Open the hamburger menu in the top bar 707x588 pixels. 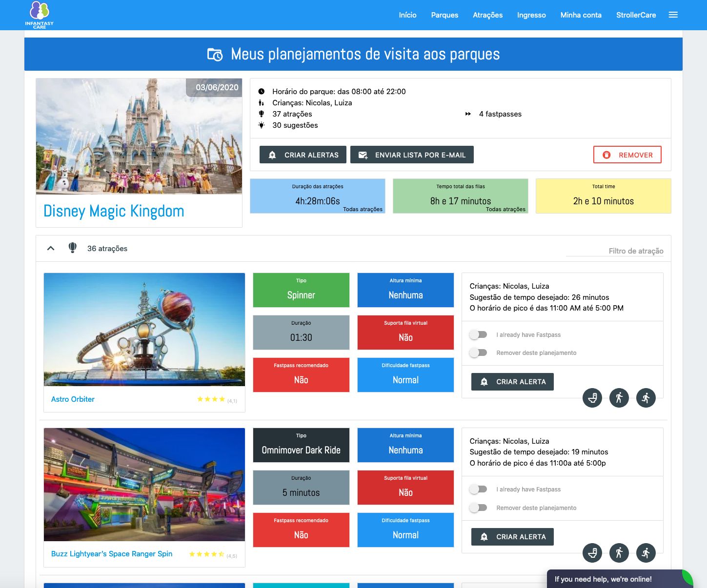673,15
